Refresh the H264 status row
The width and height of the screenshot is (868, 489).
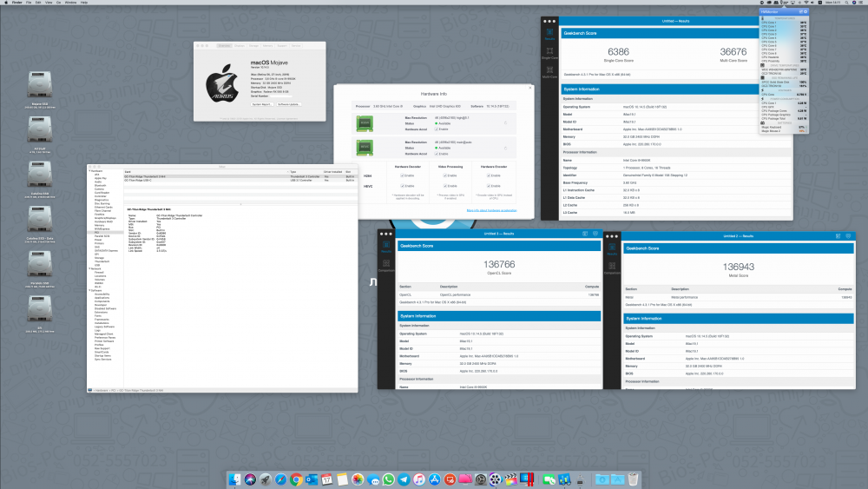point(505,123)
